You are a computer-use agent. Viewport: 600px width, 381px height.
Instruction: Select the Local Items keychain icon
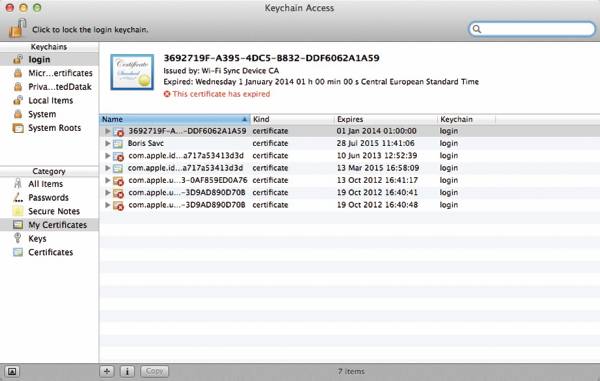(x=18, y=100)
